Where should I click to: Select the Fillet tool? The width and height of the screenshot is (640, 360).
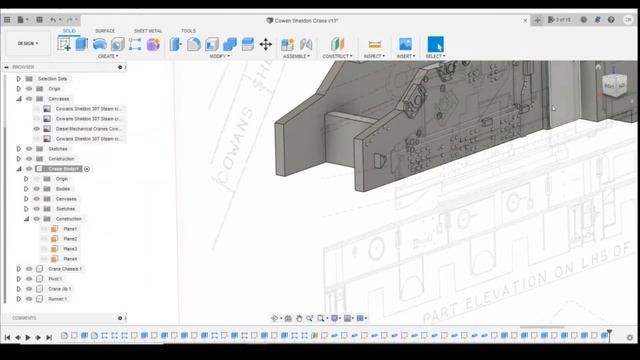coord(194,44)
